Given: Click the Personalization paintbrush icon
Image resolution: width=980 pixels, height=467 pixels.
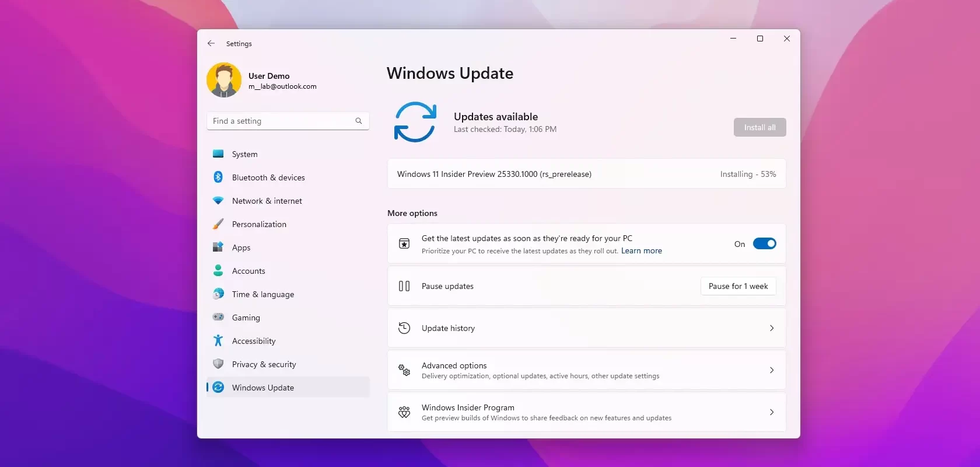Looking at the screenshot, I should [x=218, y=224].
